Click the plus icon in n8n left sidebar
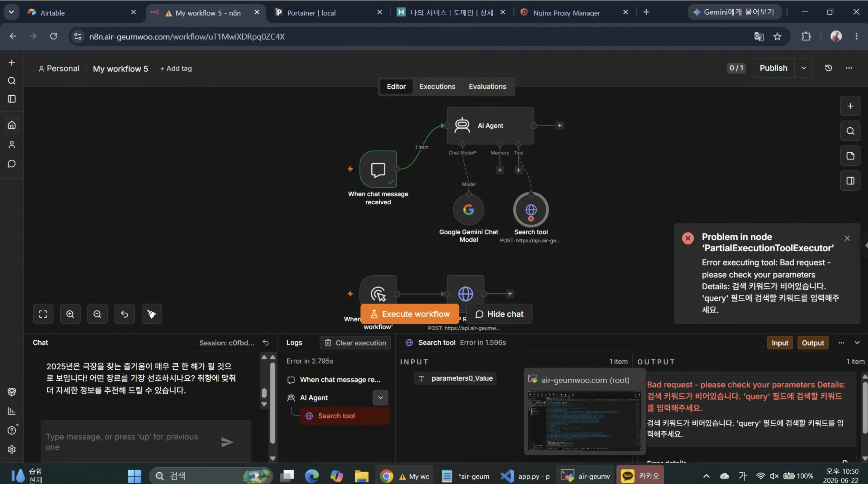 [x=12, y=63]
